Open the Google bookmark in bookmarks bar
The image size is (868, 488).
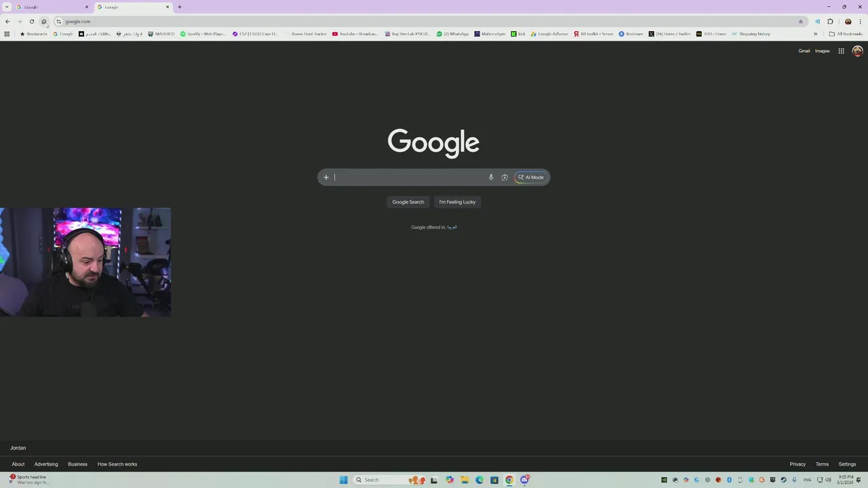(63, 34)
